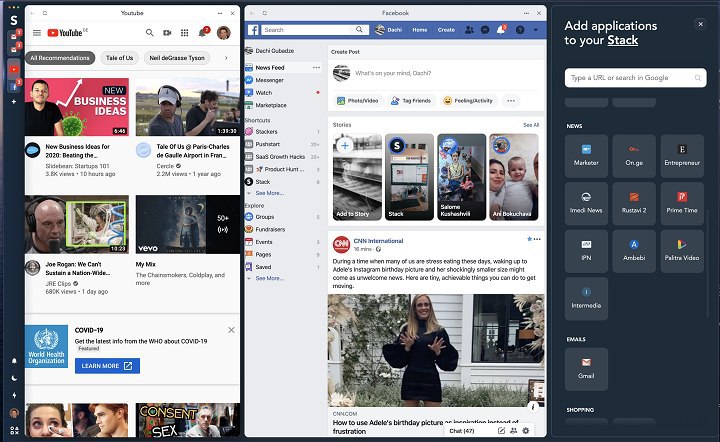Add the Ambebi app to Stack
This screenshot has height=442, width=720.
coord(634,251)
